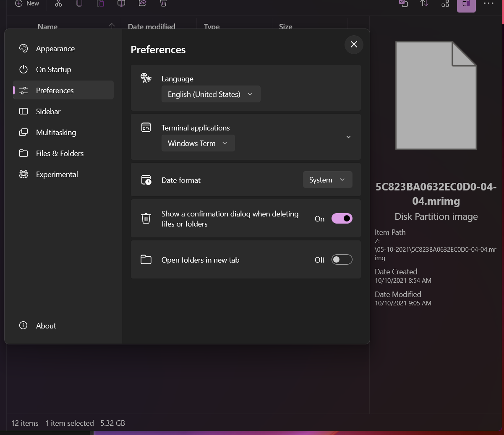The height and width of the screenshot is (435, 504).
Task: Click the Date Created value 8:54 AM
Action: (403, 281)
